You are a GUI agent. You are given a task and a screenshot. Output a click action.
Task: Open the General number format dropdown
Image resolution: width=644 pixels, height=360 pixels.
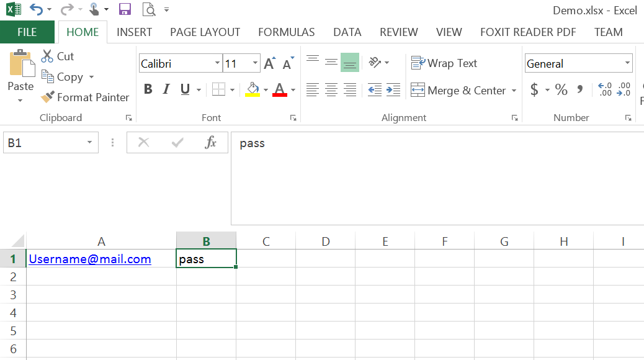[628, 63]
